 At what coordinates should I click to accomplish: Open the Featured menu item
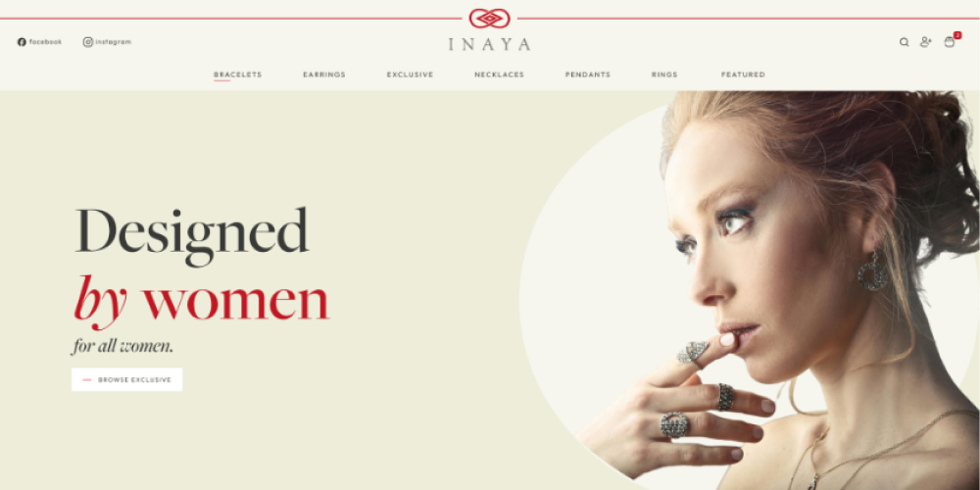click(x=743, y=74)
